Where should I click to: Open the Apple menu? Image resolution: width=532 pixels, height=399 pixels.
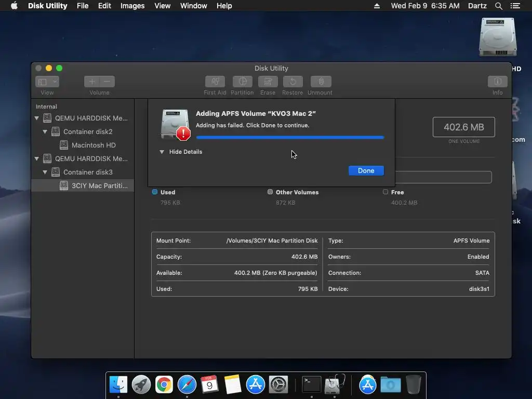(14, 6)
